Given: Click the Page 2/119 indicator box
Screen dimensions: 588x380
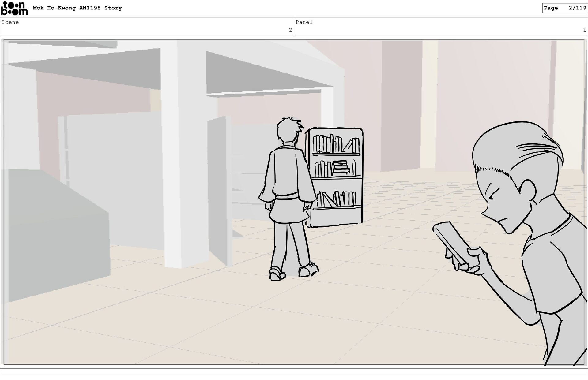Looking at the screenshot, I should tap(564, 8).
